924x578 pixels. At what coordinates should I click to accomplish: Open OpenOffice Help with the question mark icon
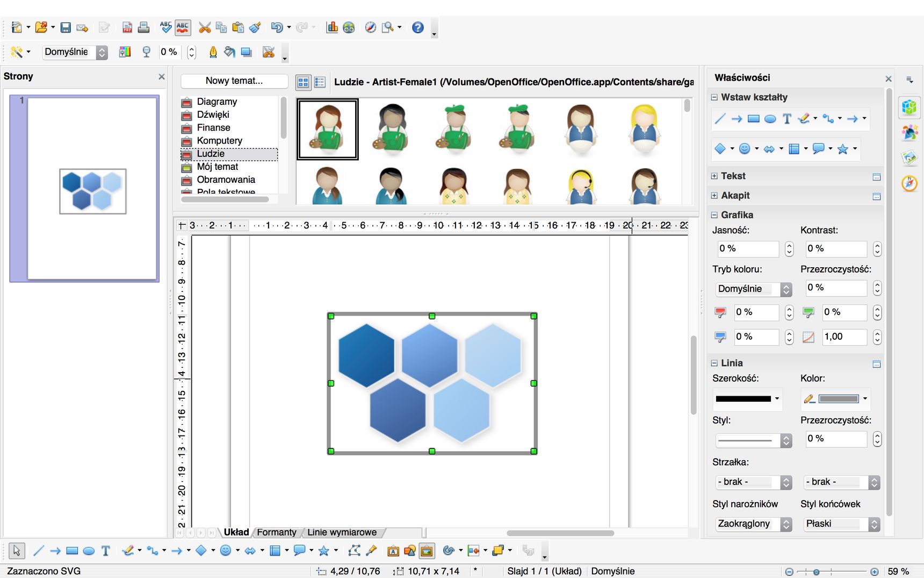pyautogui.click(x=418, y=27)
